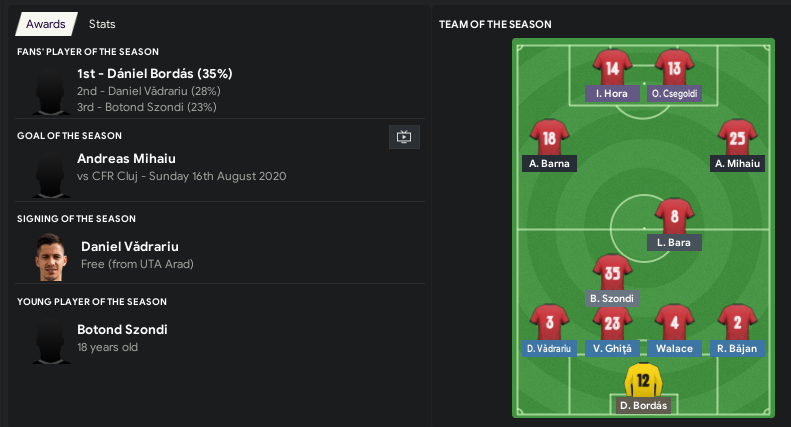Select goalkeeper D. Bordás yellow shirt icon

tap(643, 380)
